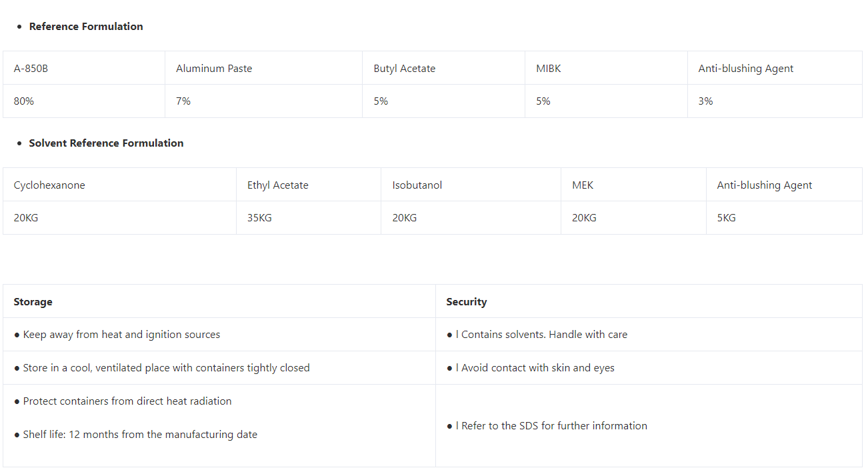Click the 5KG anti-blushing agent value
868x472 pixels.
coord(785,218)
